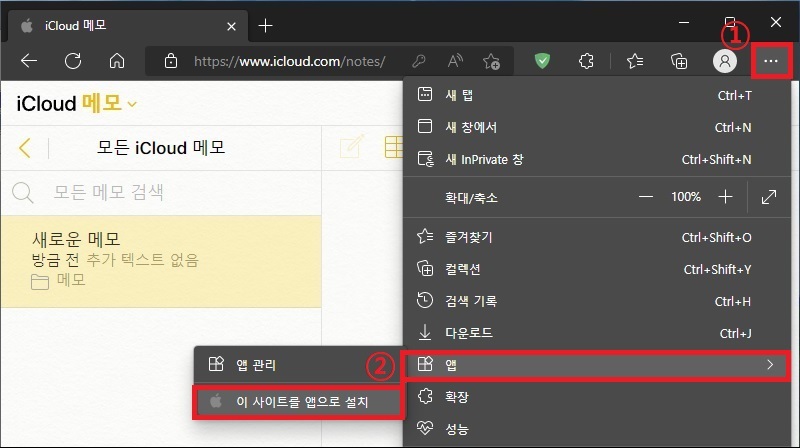Click the 메모 folder label in note row
800x448 pixels.
coord(71,280)
